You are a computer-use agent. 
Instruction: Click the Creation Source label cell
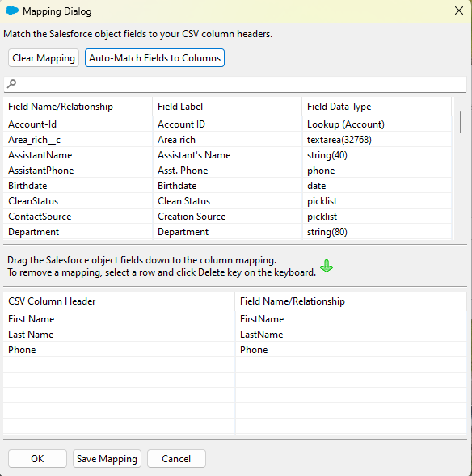click(227, 217)
